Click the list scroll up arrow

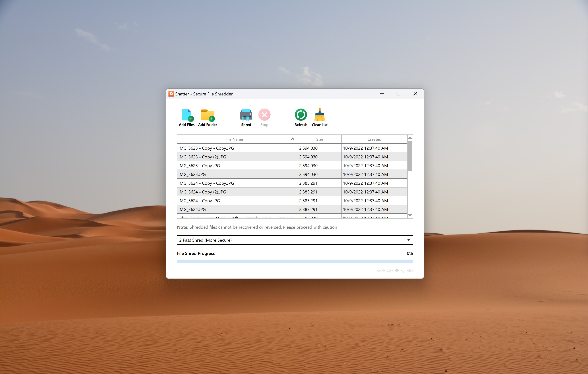(410, 138)
